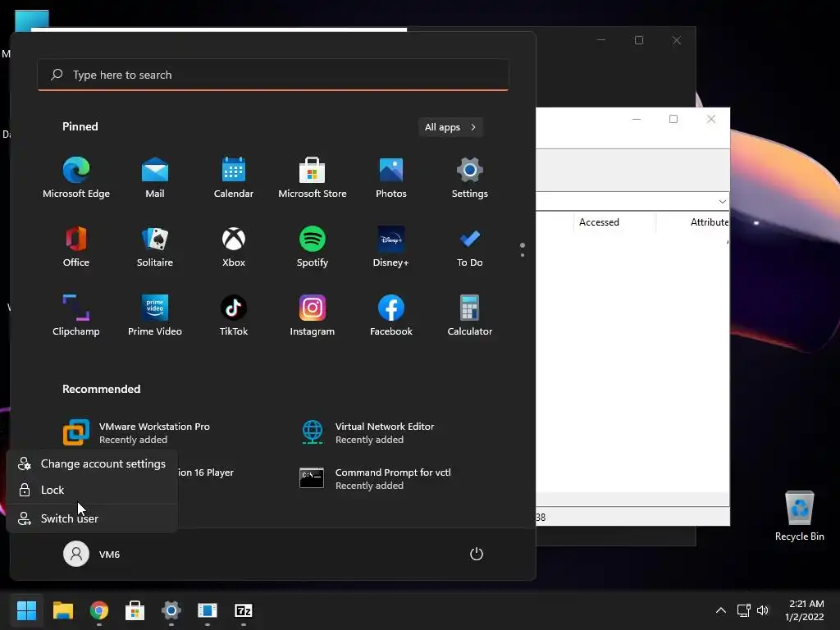Open Instagram pinned app
The height and width of the screenshot is (630, 840).
point(313,316)
